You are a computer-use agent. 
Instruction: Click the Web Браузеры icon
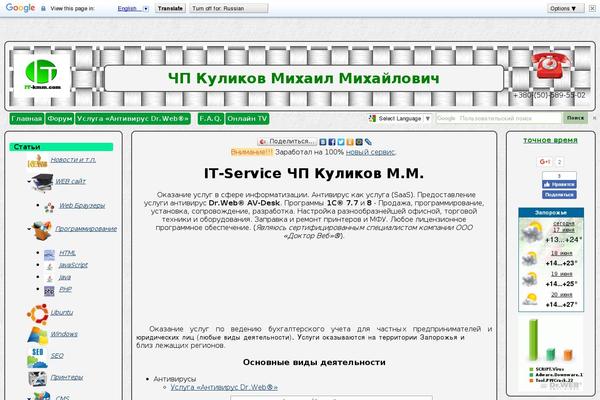[x=49, y=207]
